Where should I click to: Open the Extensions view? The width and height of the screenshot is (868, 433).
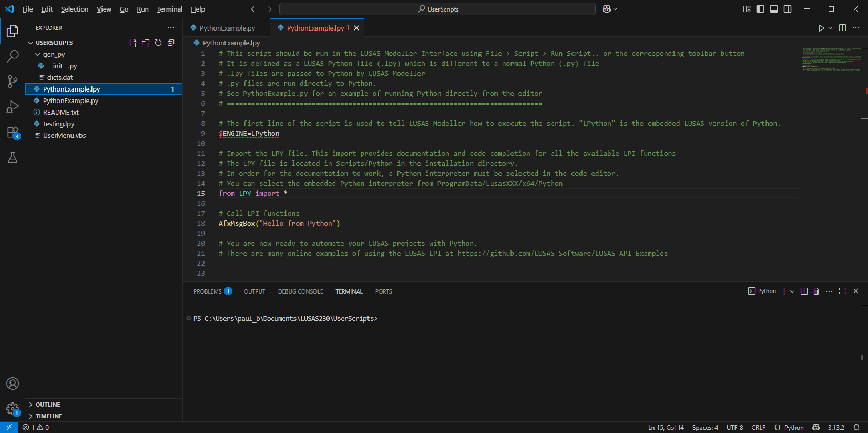coord(13,133)
